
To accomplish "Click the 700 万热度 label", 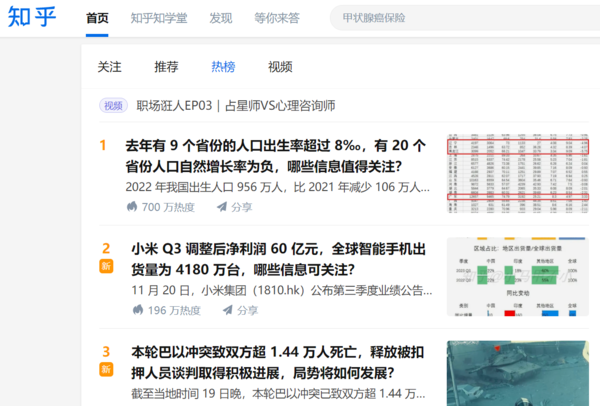I will pyautogui.click(x=168, y=207).
